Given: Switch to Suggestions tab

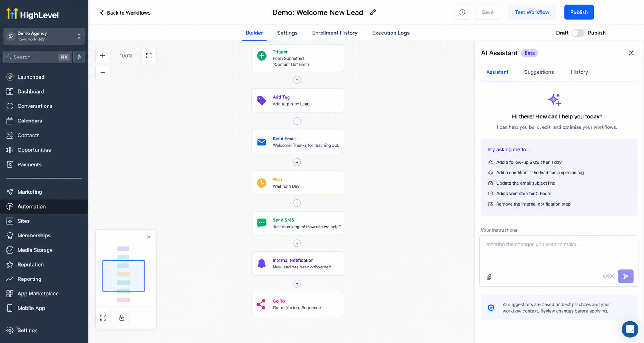Looking at the screenshot, I should click(x=539, y=72).
